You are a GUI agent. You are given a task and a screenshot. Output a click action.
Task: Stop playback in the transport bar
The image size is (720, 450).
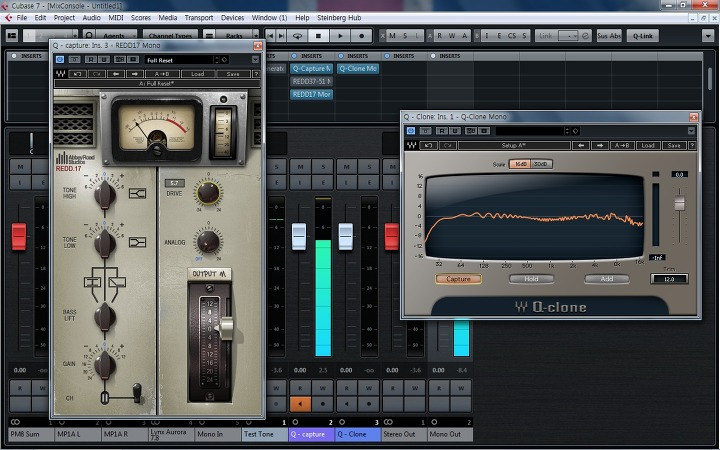(318, 35)
